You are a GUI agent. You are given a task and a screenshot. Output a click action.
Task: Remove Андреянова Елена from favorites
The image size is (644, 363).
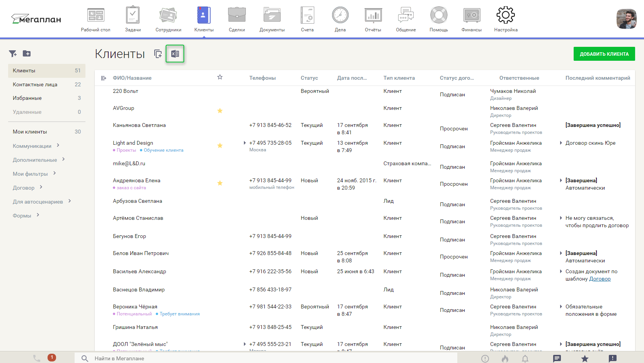tap(220, 183)
